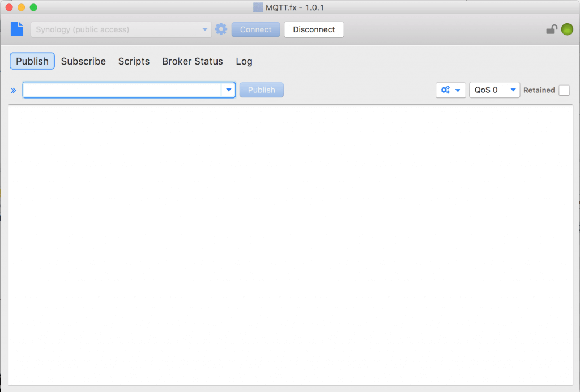Open the Broker Status tab
The height and width of the screenshot is (392, 580).
click(193, 61)
